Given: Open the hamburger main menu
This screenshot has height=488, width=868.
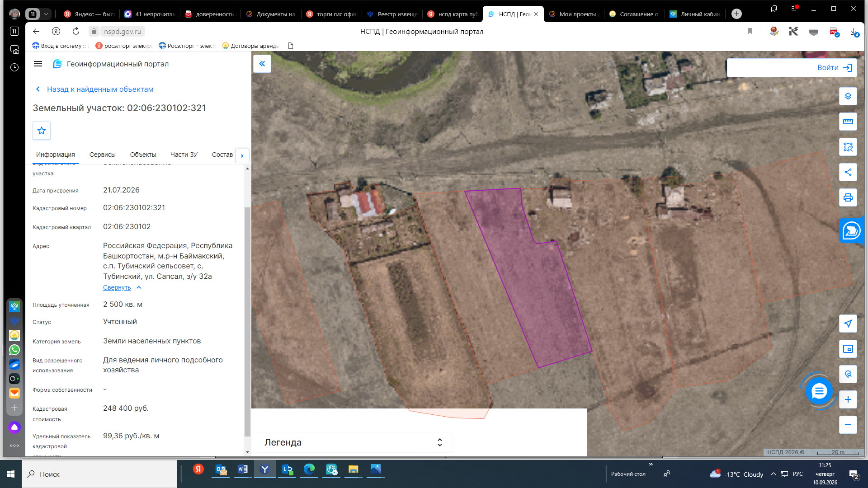Looking at the screenshot, I should coord(38,64).
